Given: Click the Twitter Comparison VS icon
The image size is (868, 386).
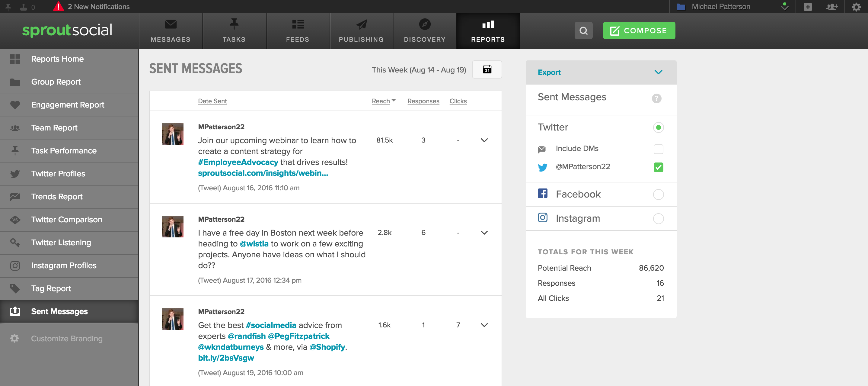Looking at the screenshot, I should 15,220.
